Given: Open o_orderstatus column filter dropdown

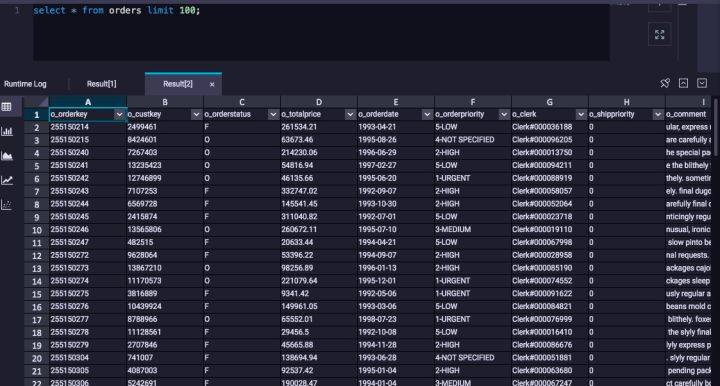Looking at the screenshot, I should click(273, 114).
